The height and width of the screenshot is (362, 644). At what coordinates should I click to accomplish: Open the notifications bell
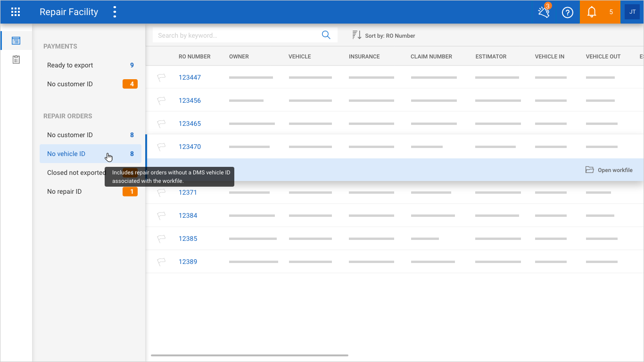(592, 12)
